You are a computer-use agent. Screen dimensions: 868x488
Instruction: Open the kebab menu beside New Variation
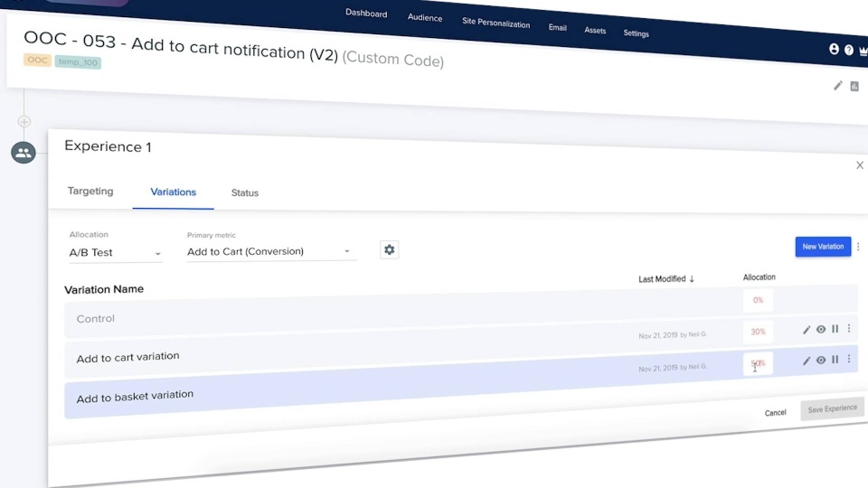(859, 247)
